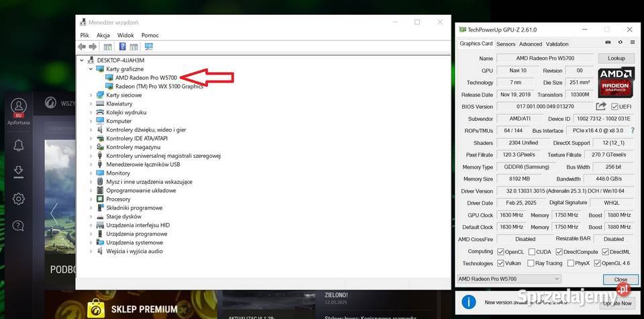Expand the Klawiatury node
This screenshot has height=319, width=644.
[91, 103]
